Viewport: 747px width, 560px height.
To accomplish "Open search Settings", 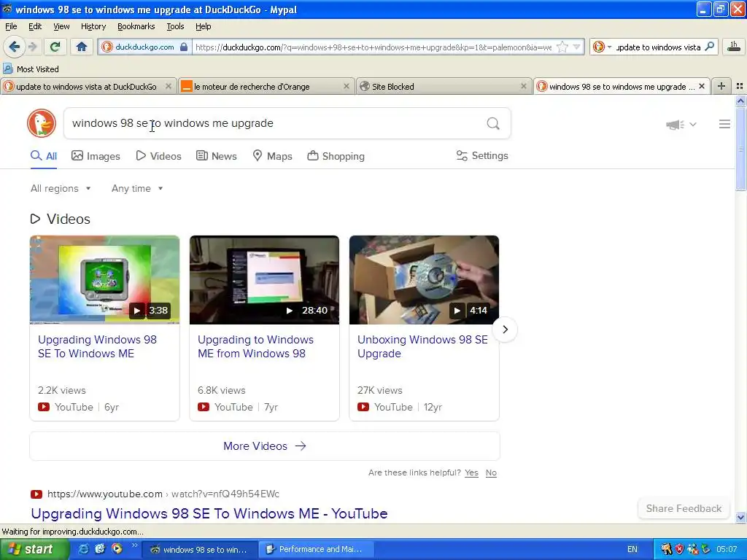I will point(482,156).
